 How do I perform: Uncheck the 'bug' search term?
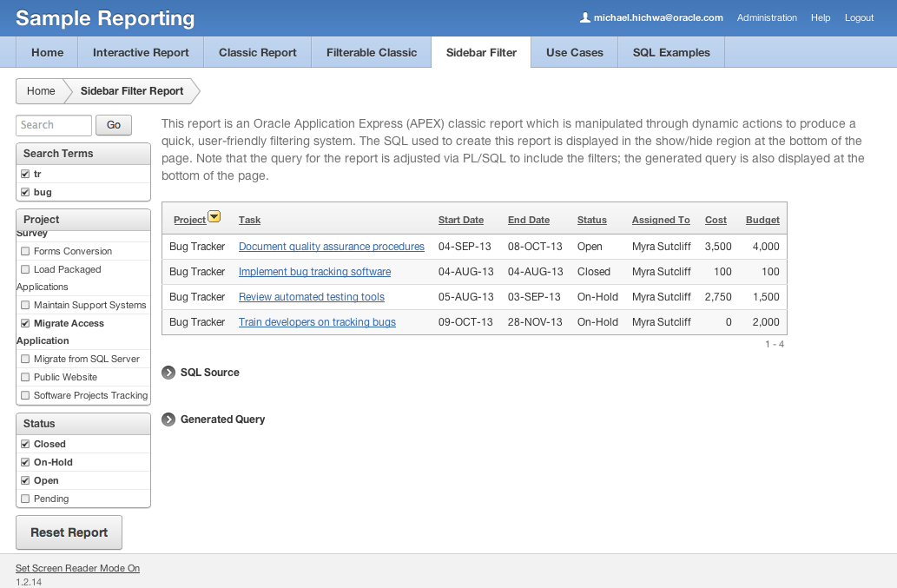pyautogui.click(x=24, y=192)
